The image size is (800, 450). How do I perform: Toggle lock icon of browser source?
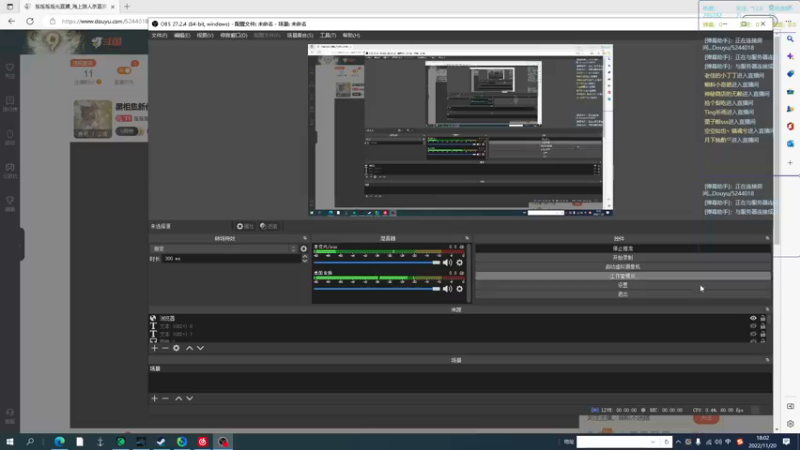point(763,318)
